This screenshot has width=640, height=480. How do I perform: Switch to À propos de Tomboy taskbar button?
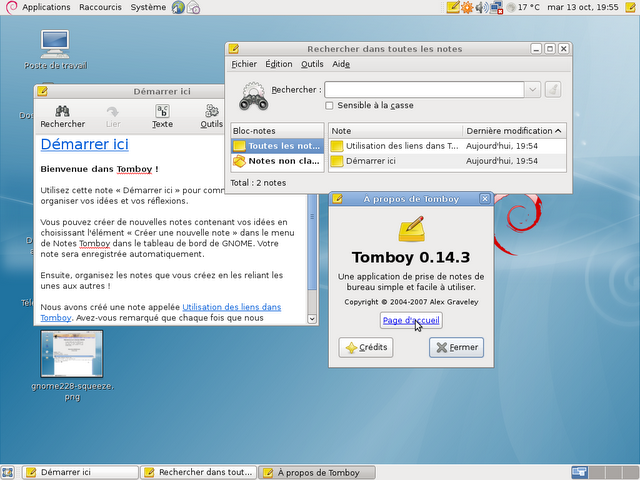(317, 472)
